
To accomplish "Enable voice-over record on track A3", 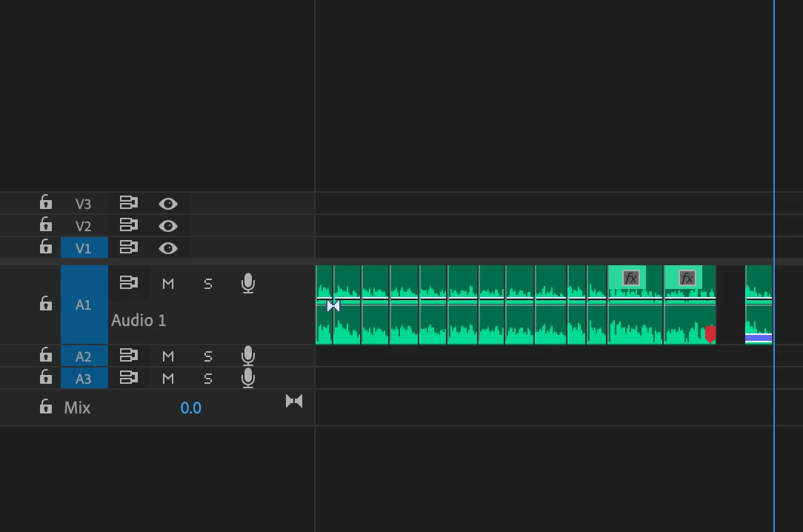I will coord(248,378).
